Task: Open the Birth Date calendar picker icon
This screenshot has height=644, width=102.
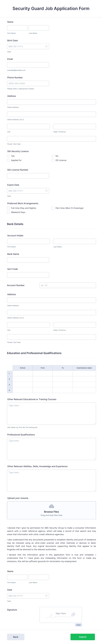Action: click(x=47, y=46)
